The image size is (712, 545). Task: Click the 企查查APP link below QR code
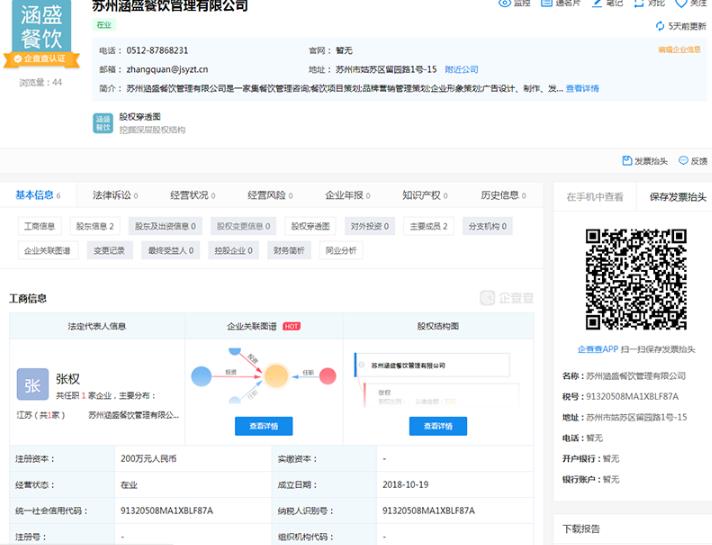click(598, 349)
